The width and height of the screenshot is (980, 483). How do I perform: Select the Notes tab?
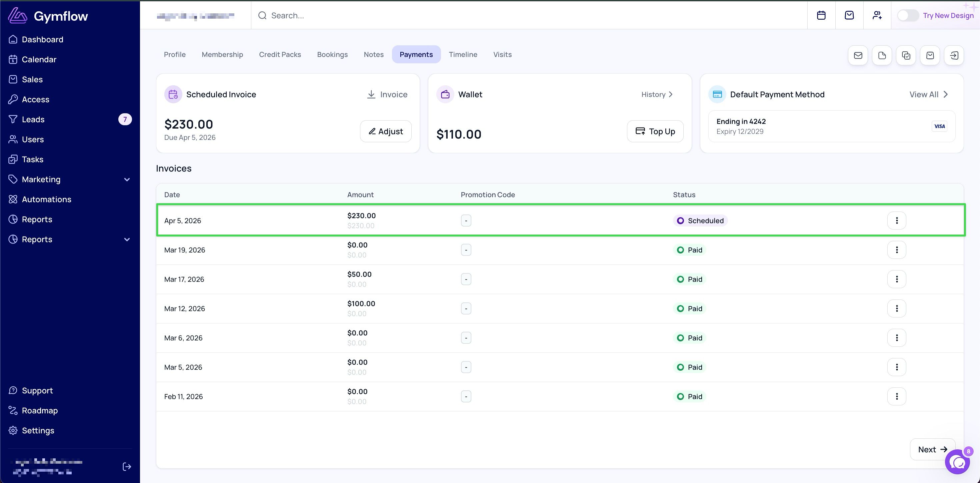374,54
